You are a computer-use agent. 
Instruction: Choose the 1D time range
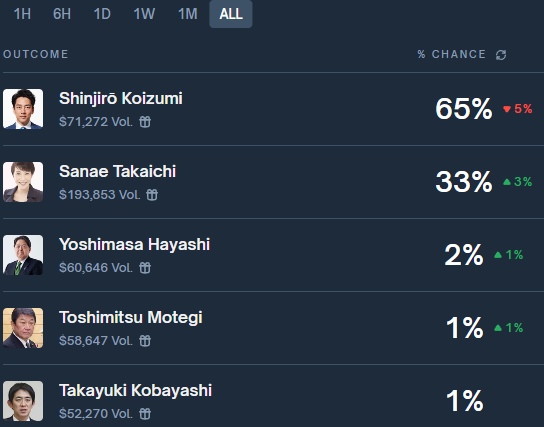click(x=102, y=14)
